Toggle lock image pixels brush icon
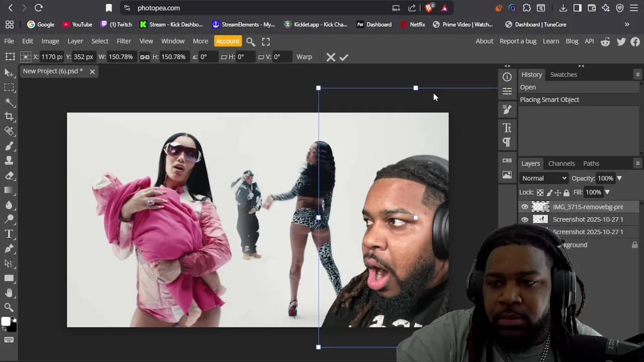This screenshot has height=362, width=644. 549,193
